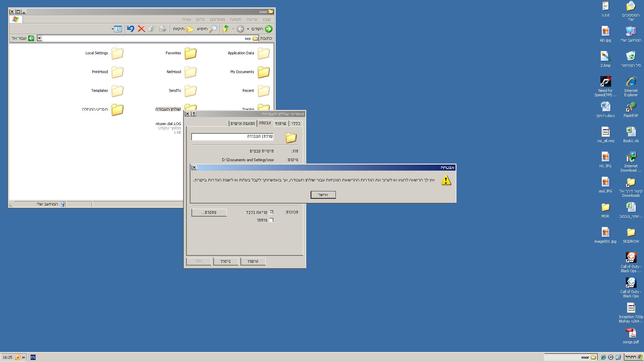Click the ? help button in properties dialog
Viewport: 644px width, 362px height.
[194, 114]
